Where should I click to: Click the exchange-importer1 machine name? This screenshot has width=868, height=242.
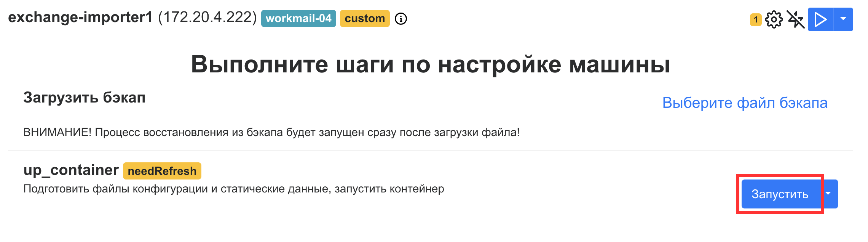click(80, 17)
